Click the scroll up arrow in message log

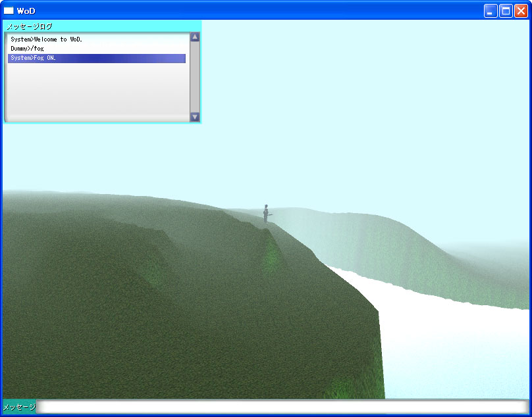pyautogui.click(x=195, y=37)
